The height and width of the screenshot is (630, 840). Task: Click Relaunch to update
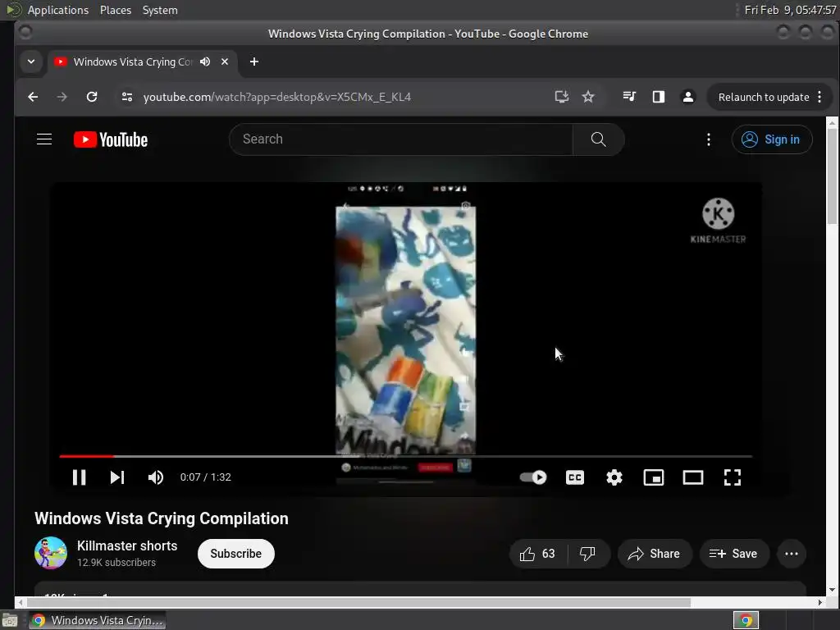(x=764, y=97)
